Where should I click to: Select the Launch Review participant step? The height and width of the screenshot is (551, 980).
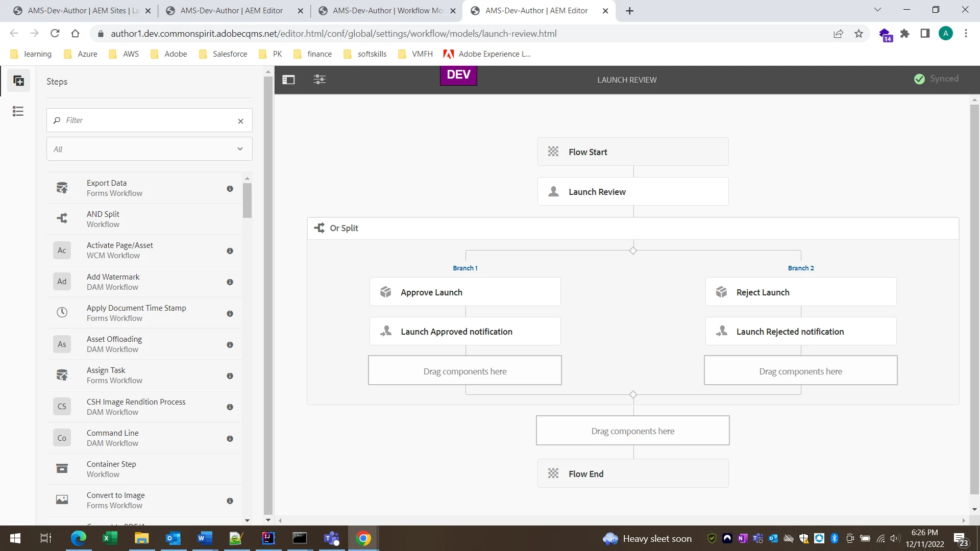(x=632, y=192)
